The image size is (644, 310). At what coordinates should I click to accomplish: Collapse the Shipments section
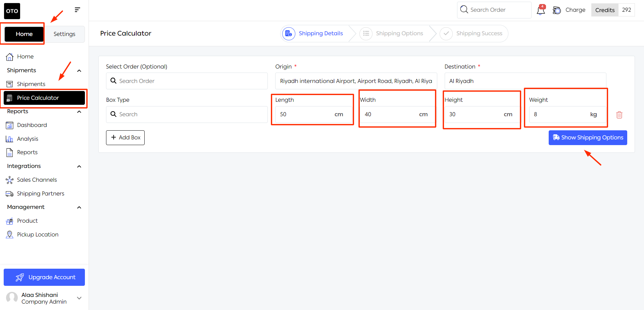click(79, 71)
